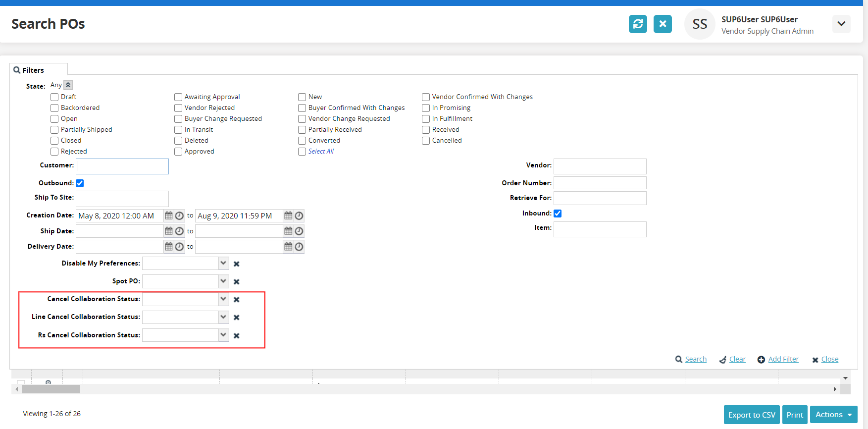Clear Spot PO selection with X icon
The image size is (868, 429).
point(237,282)
